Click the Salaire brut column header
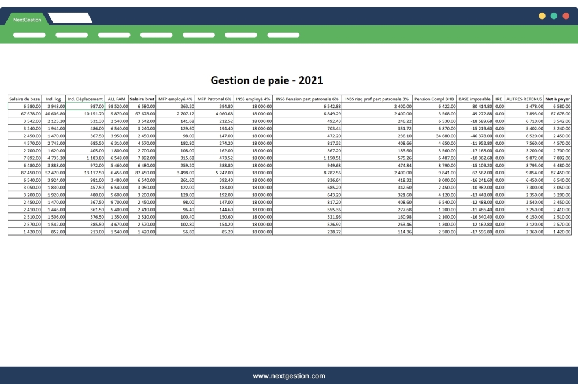 click(143, 99)
